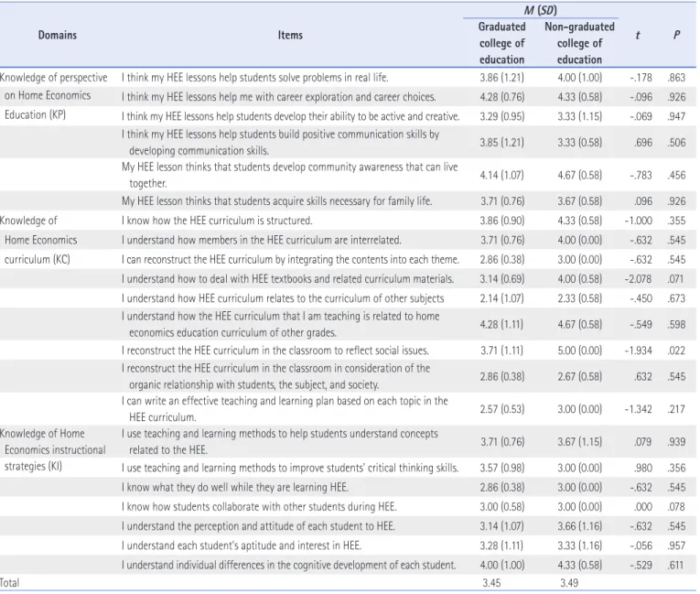Click the P value .071

[x=676, y=279]
